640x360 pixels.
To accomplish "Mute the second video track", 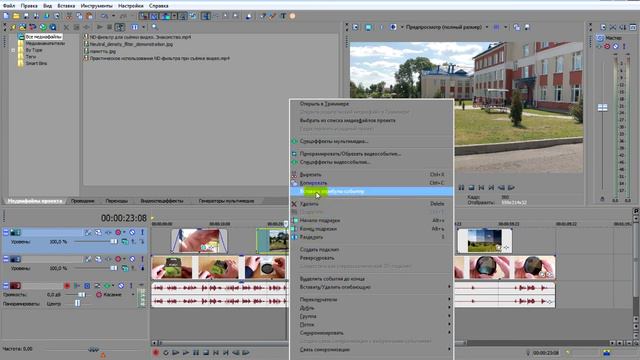I will (132, 259).
